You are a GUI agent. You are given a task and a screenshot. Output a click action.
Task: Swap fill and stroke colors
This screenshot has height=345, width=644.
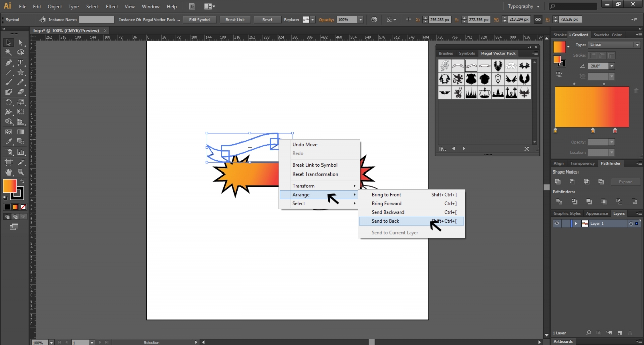tap(22, 181)
